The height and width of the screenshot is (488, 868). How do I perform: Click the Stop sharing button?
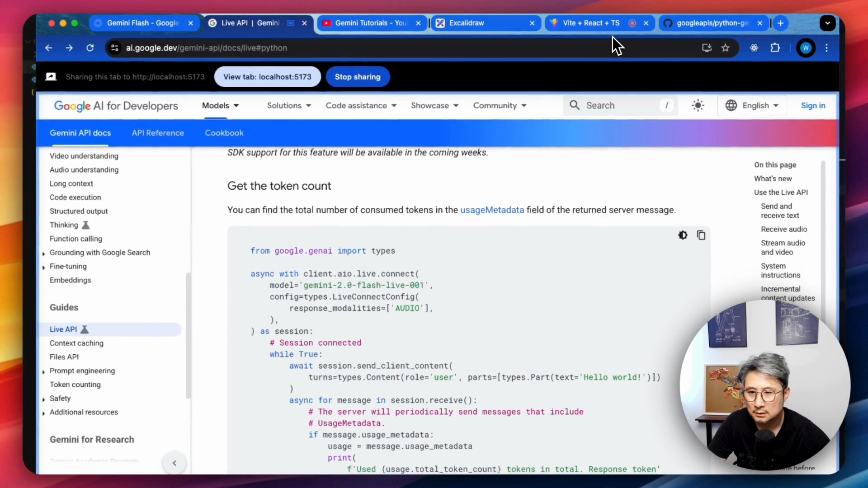click(357, 77)
